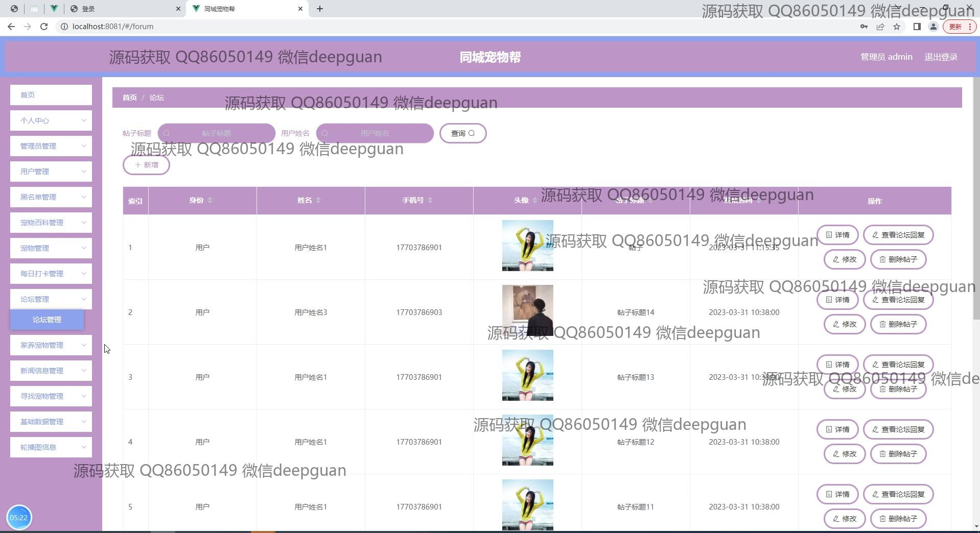The width and height of the screenshot is (980, 533).
Task: Reload the page with the refresh icon
Action: [44, 27]
